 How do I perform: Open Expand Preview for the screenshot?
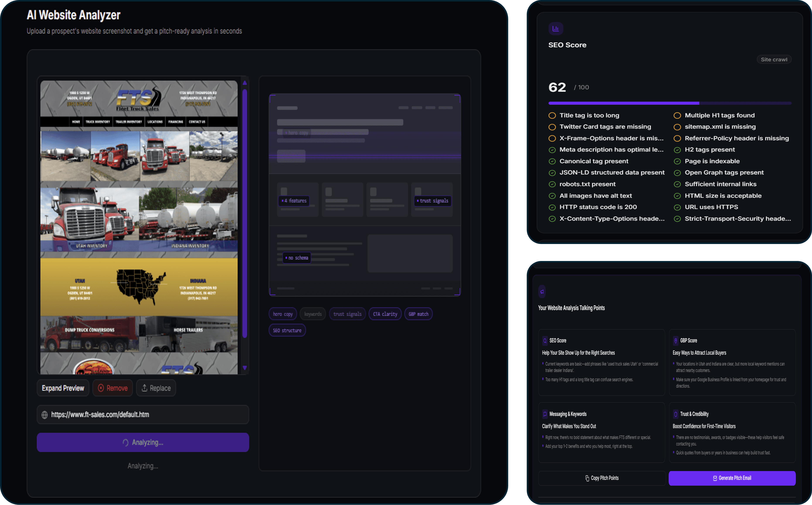63,388
